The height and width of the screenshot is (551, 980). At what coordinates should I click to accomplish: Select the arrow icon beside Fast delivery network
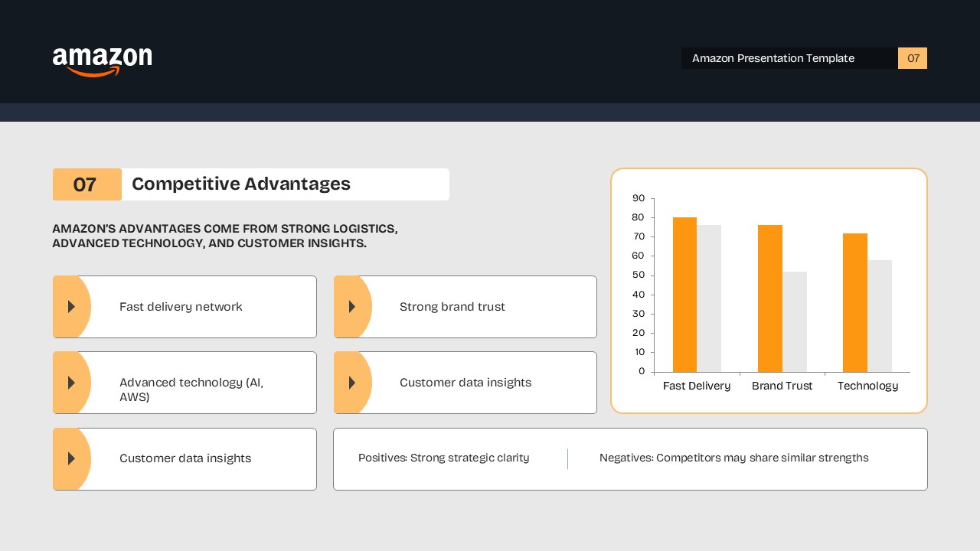pos(72,307)
